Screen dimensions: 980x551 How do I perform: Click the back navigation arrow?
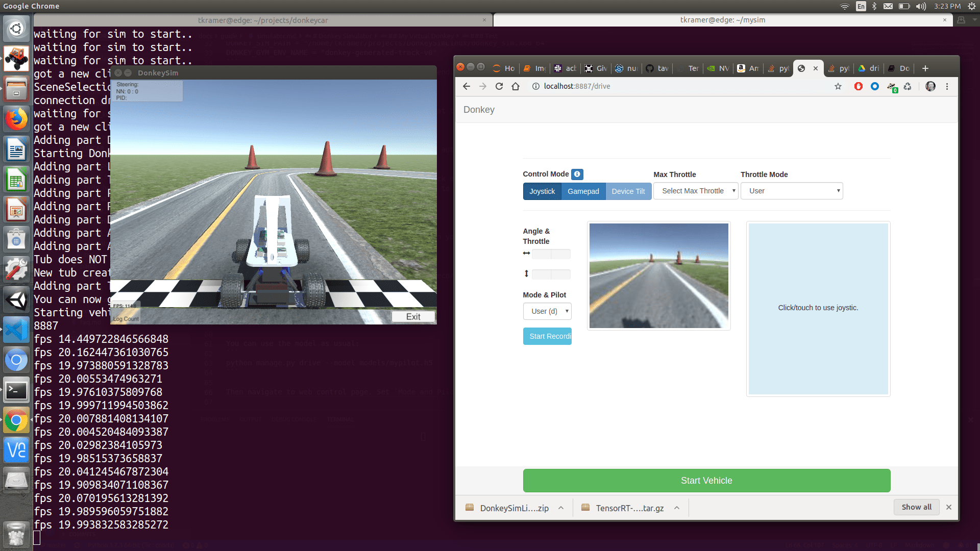click(x=467, y=86)
